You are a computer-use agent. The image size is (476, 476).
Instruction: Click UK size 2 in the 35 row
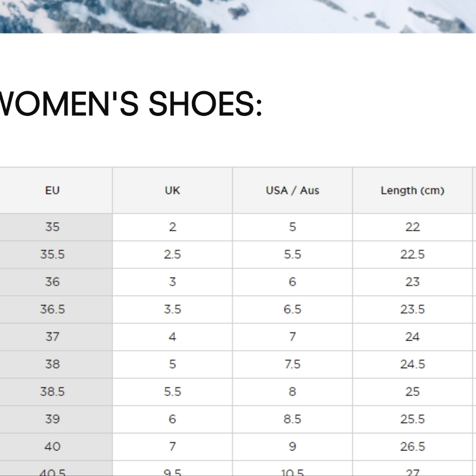[x=172, y=227]
